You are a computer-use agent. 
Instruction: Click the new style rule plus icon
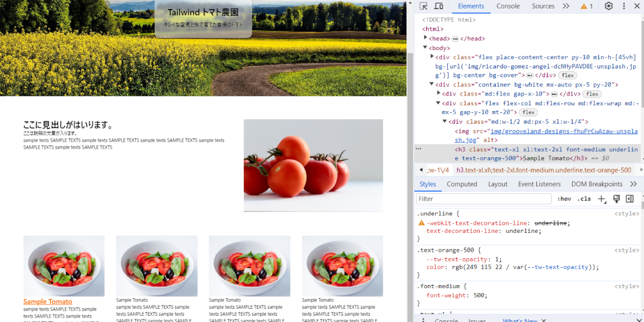602,199
